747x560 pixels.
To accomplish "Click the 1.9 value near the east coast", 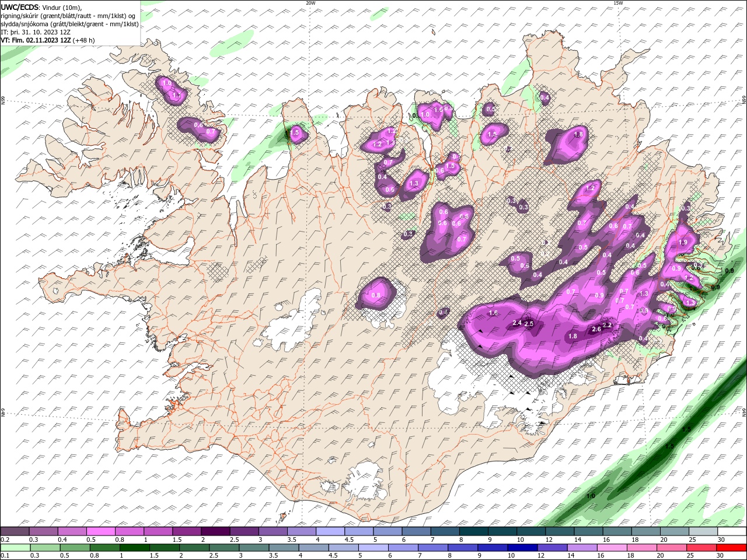I will (683, 242).
